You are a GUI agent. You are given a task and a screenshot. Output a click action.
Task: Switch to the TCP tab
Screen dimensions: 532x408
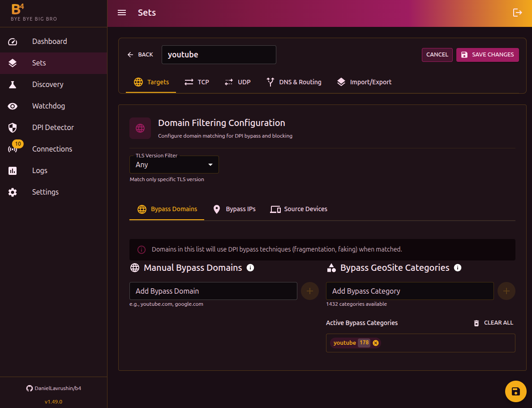(x=197, y=82)
